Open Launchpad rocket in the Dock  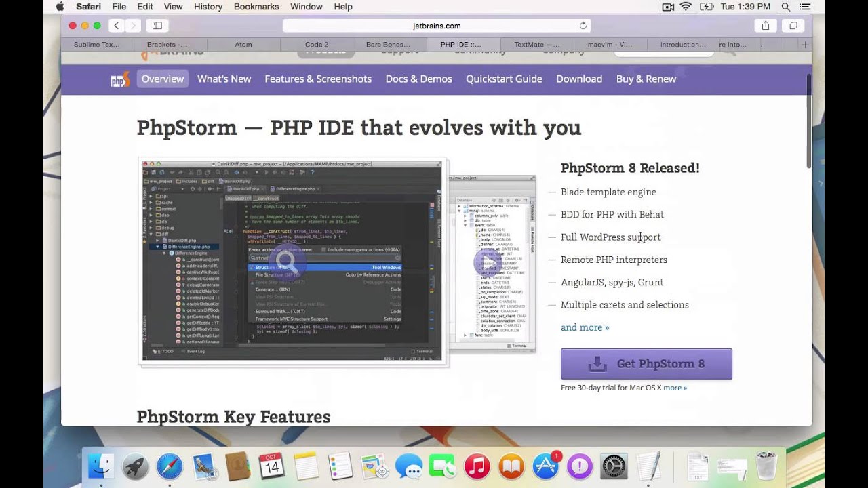click(x=136, y=466)
